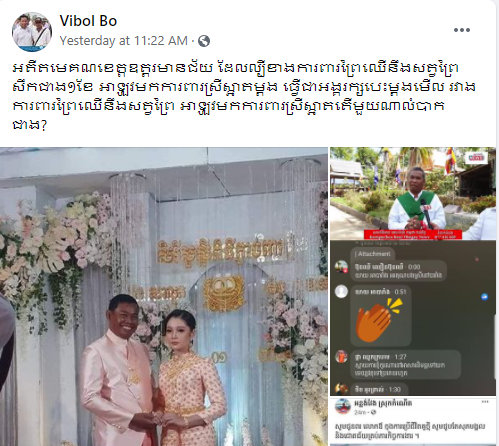
Task: Open the dark chat screenshot image
Action: click(413, 318)
